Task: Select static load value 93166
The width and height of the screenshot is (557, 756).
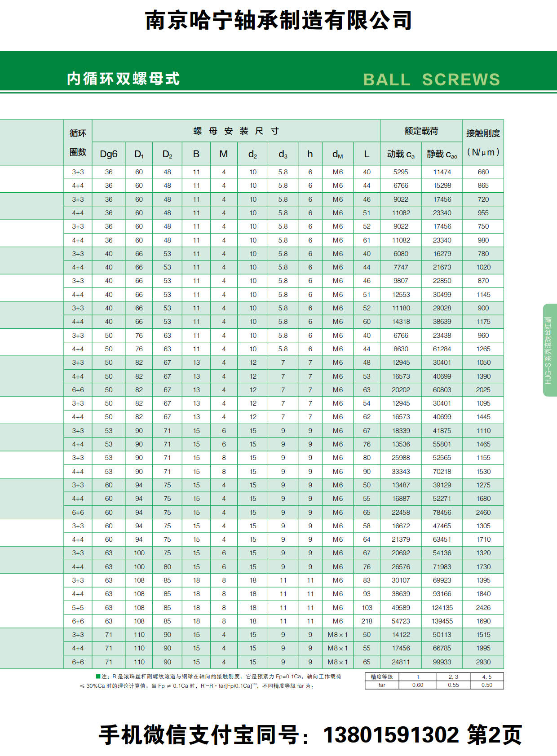Action: coord(442,594)
